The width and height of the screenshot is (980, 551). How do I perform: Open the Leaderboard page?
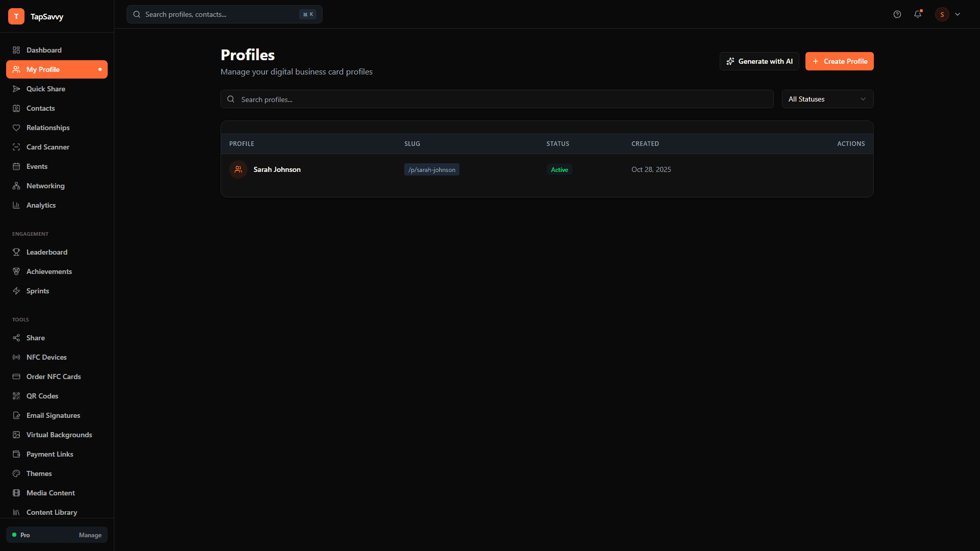46,252
